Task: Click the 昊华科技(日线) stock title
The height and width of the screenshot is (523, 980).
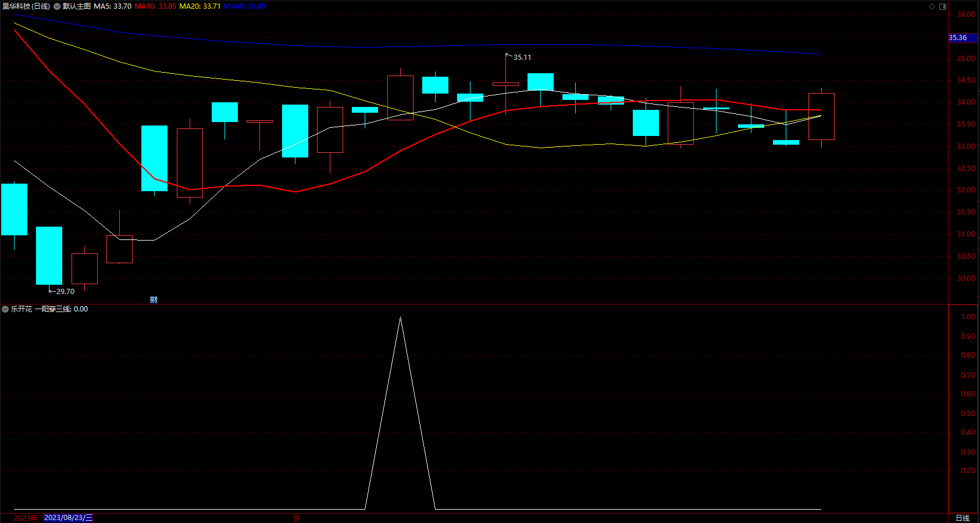Action: 26,6
